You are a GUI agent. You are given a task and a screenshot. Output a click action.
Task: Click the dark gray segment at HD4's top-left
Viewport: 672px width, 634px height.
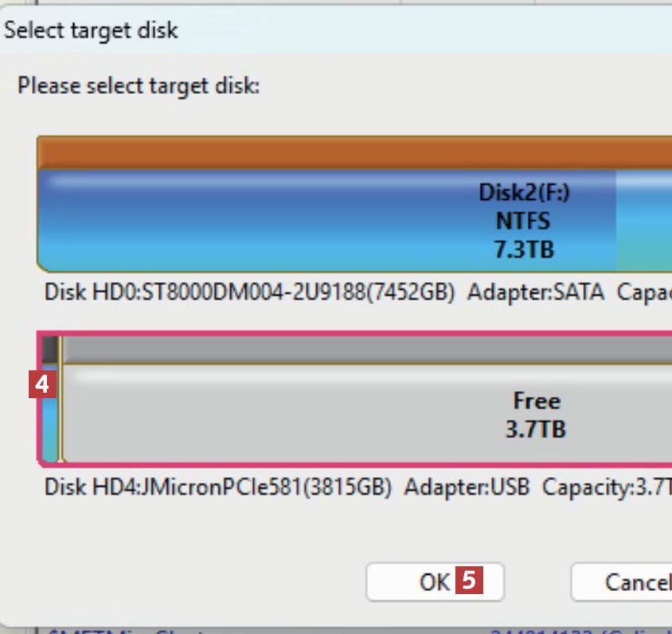coord(49,349)
